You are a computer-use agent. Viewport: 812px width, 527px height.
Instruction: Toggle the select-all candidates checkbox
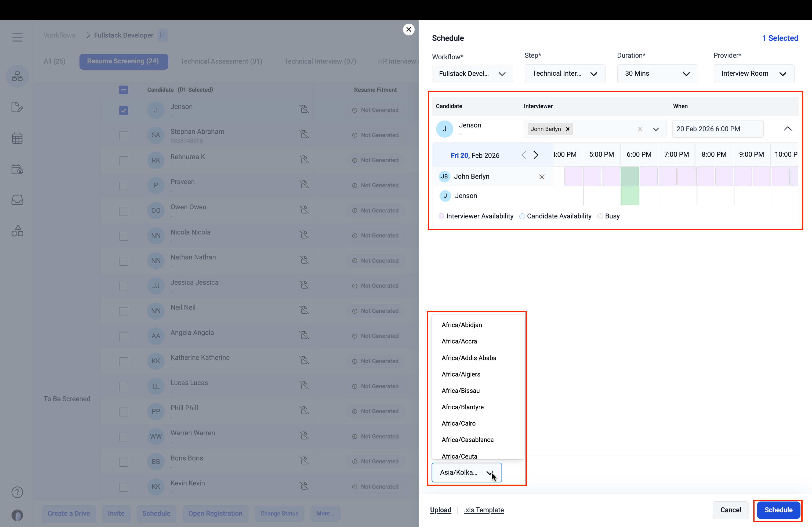[x=124, y=90]
